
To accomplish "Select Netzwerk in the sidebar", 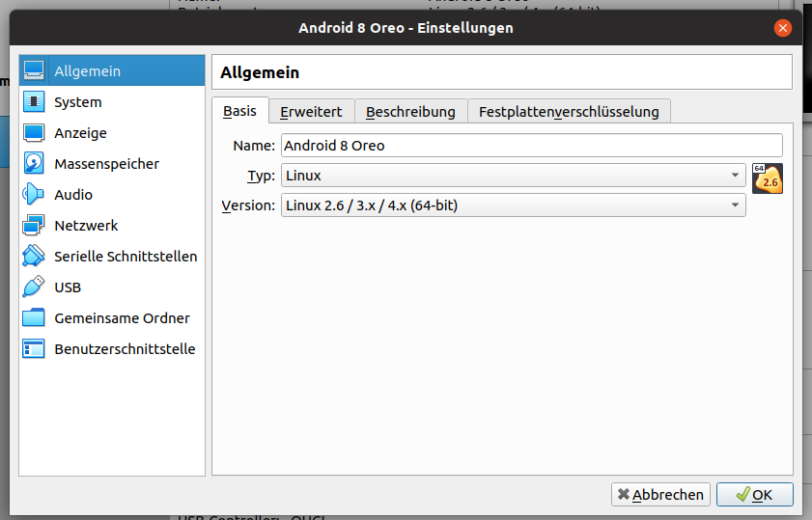I will (x=112, y=226).
